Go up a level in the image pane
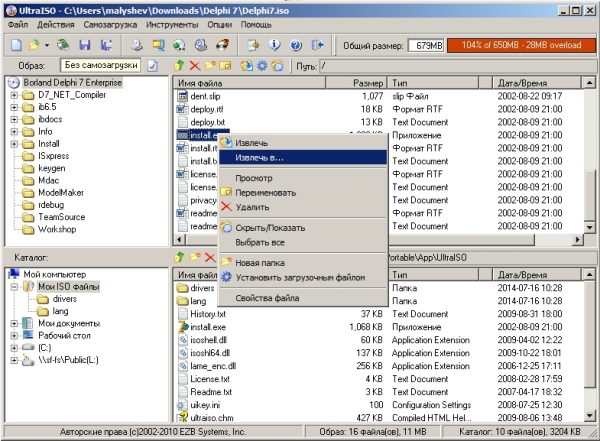 pyautogui.click(x=179, y=65)
